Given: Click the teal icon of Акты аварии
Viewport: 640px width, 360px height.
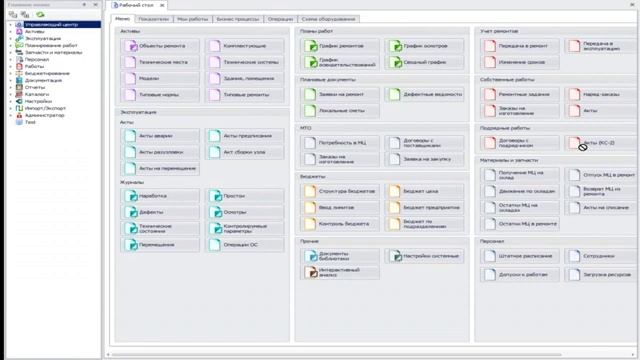Looking at the screenshot, I should (131, 136).
